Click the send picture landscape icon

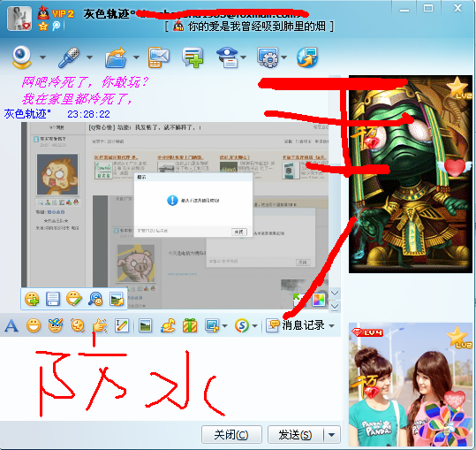point(146,325)
